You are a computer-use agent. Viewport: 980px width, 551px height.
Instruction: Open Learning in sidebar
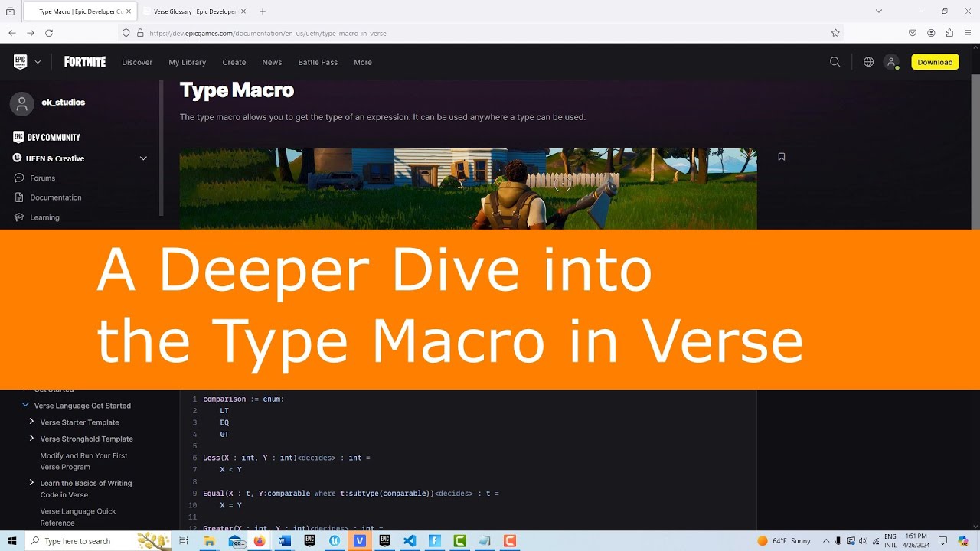tap(37, 217)
